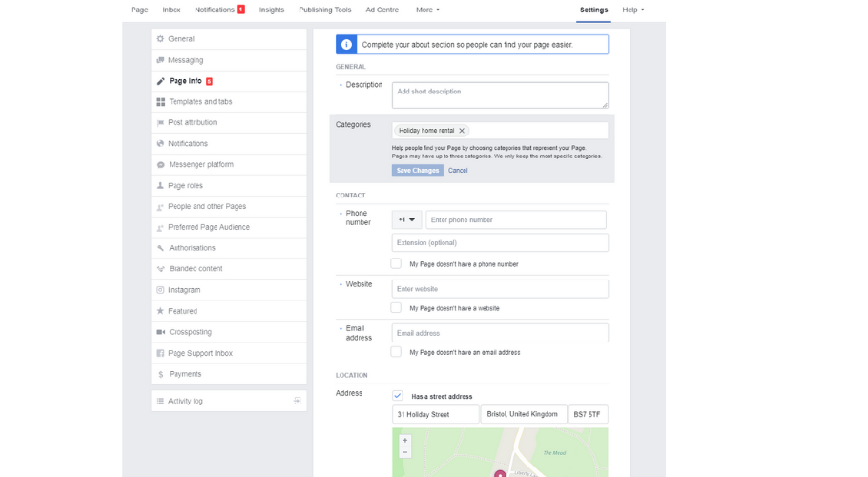Click the street address field '31 Holiday Street'
This screenshot has width=868, height=477.
[436, 414]
